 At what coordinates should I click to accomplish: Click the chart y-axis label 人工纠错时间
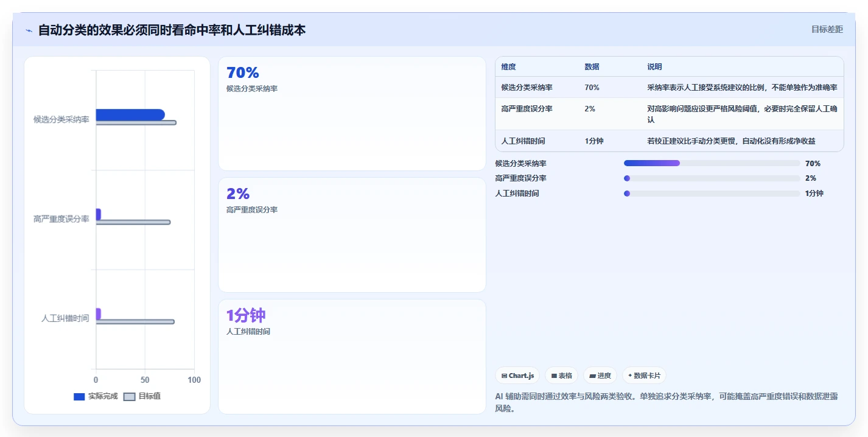pos(65,318)
